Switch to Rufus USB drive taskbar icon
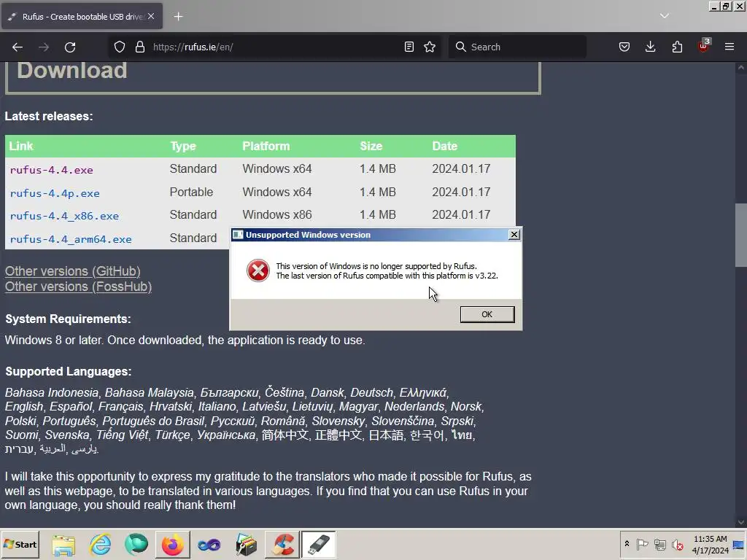 pyautogui.click(x=319, y=545)
